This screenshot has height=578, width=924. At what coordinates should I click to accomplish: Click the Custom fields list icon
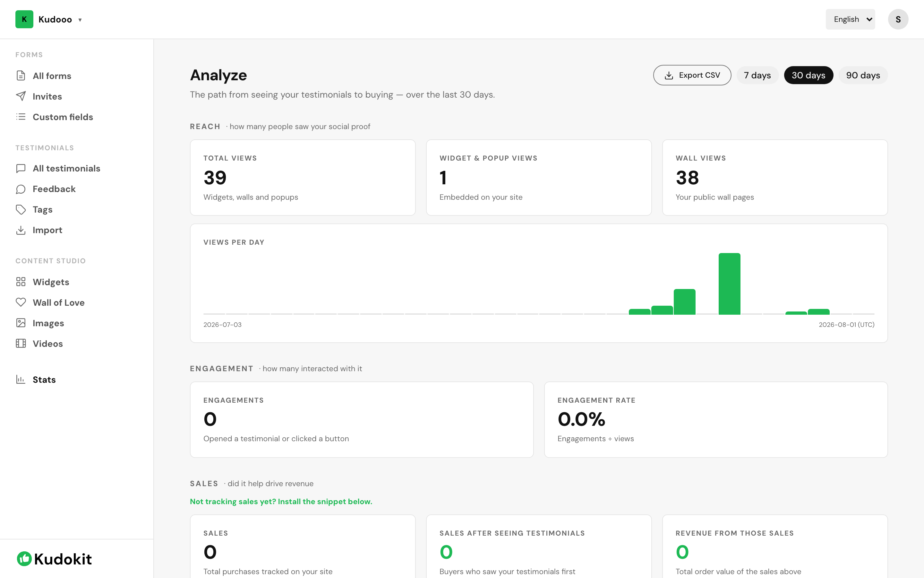pos(21,117)
